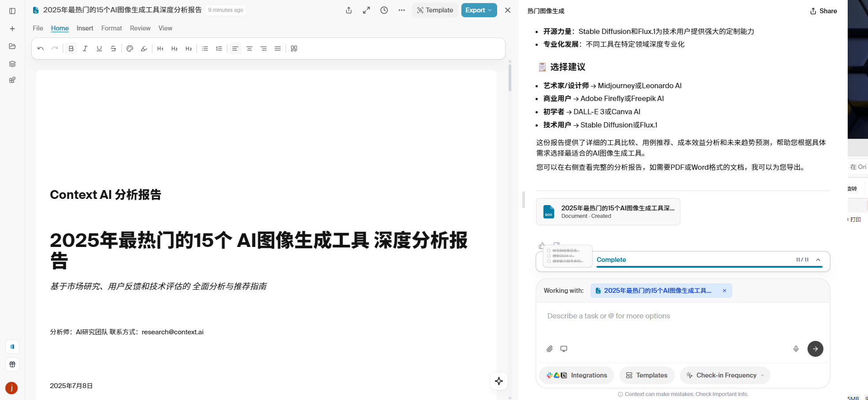Create a new item with the plus icon
The height and width of the screenshot is (400, 868).
pyautogui.click(x=12, y=29)
